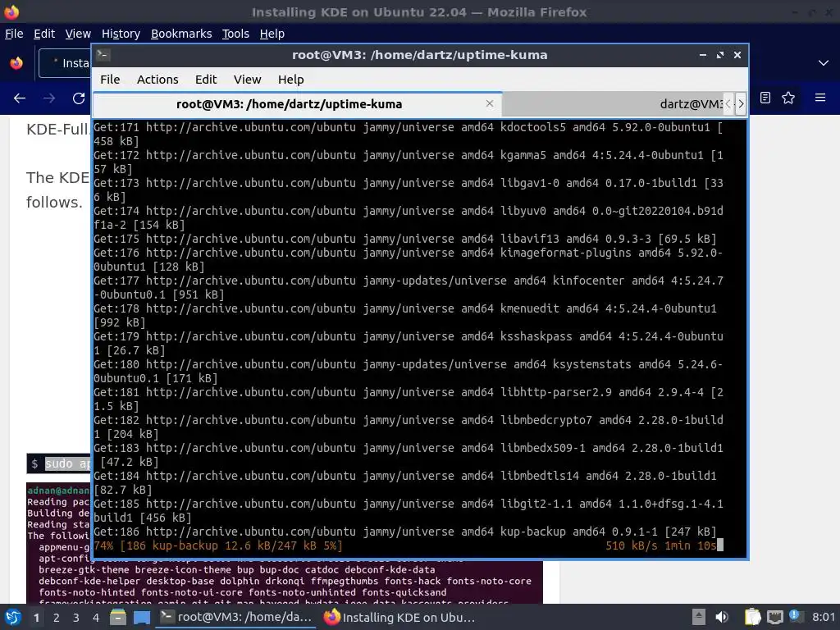Screen dimensions: 840x630
Task: Click the Get:185 libgit2-1.1 terminal line
Action: coord(409,510)
